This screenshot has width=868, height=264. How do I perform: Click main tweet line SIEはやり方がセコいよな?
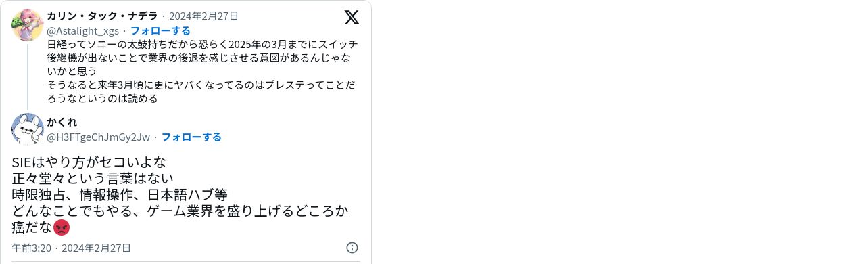point(89,162)
